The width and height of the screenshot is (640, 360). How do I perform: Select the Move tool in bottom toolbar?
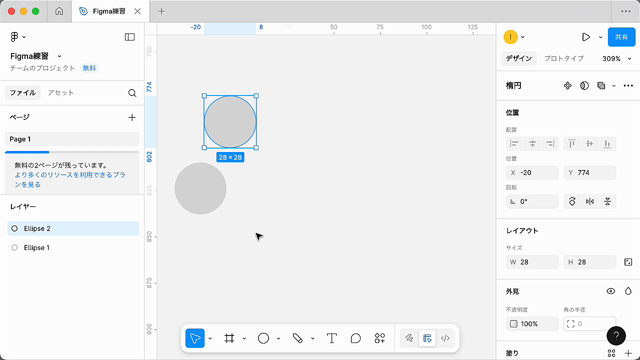[195, 338]
